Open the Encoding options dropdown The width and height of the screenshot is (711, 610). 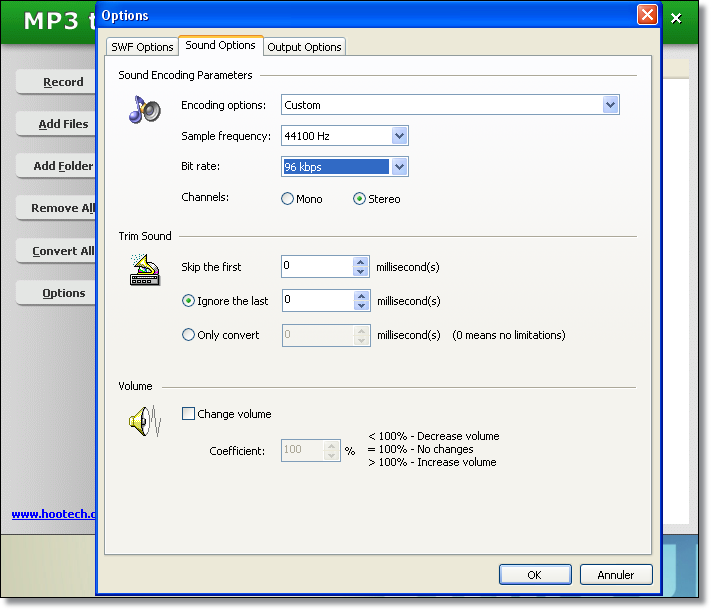click(x=610, y=105)
